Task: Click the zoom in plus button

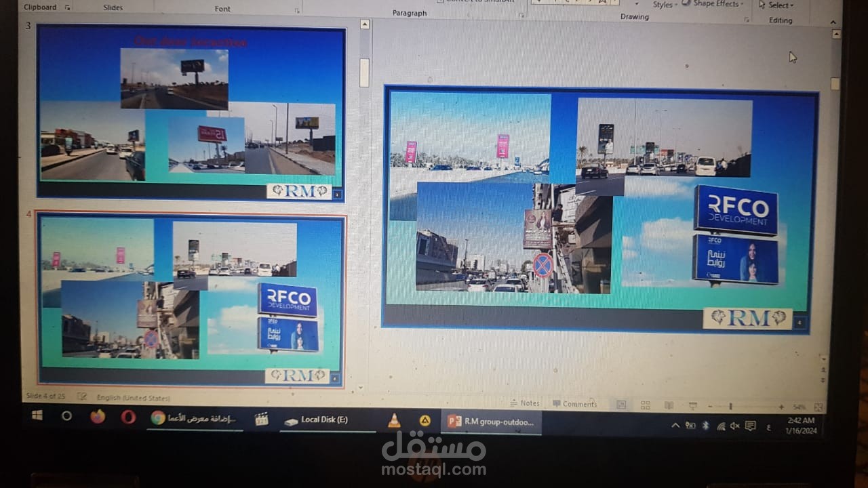Action: [781, 407]
